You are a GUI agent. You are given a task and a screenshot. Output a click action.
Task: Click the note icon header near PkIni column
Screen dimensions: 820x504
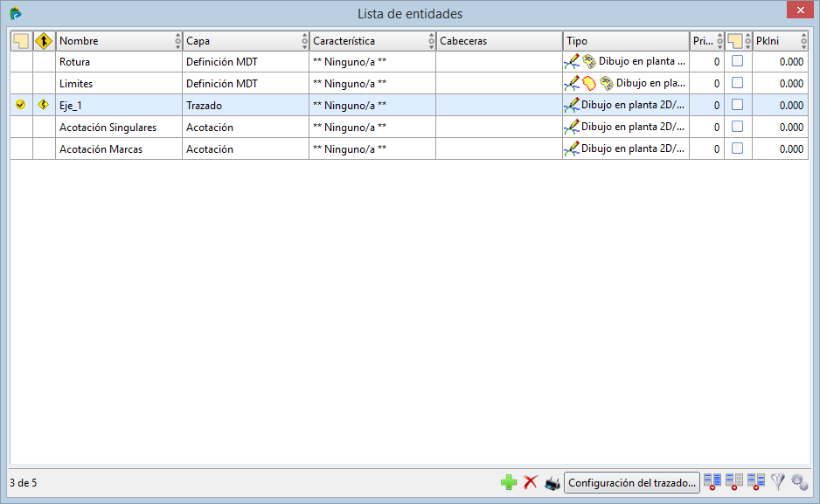point(734,41)
